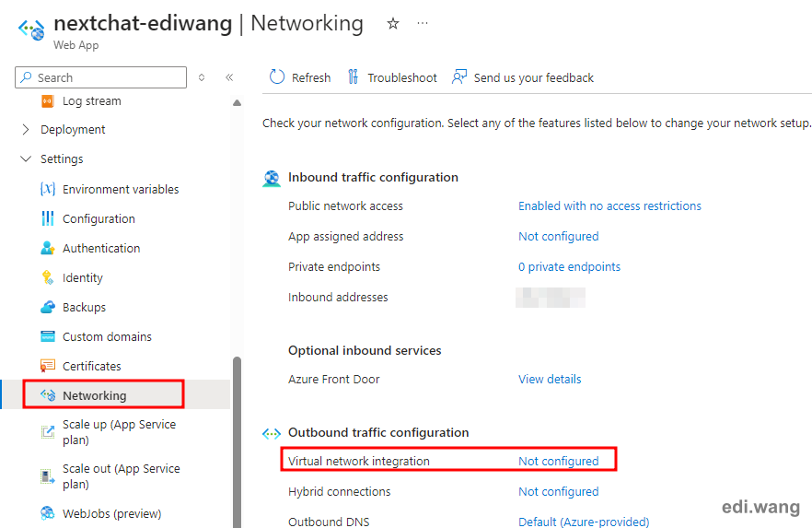
Task: Toggle expand/collapse all menu groups arrow
Action: (x=202, y=77)
